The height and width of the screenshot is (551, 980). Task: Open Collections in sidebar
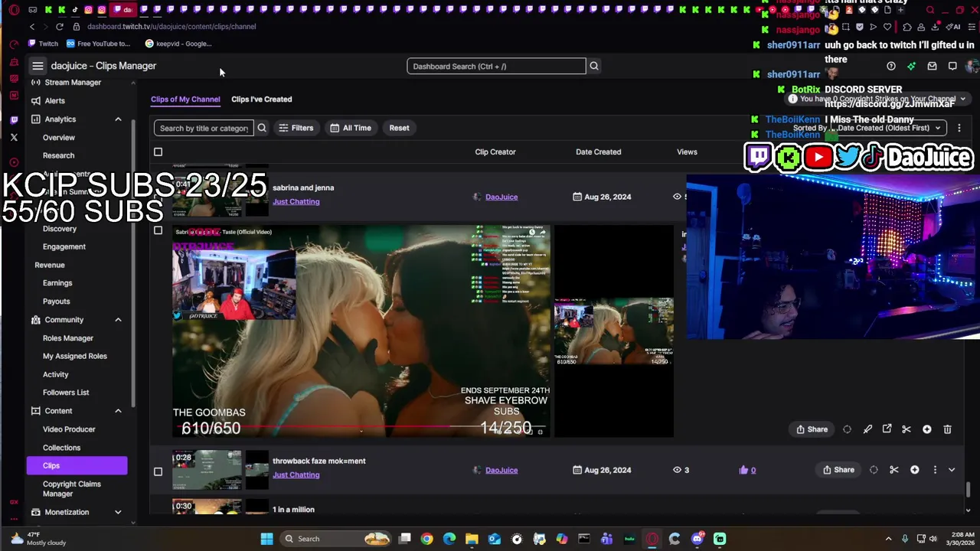pos(61,448)
